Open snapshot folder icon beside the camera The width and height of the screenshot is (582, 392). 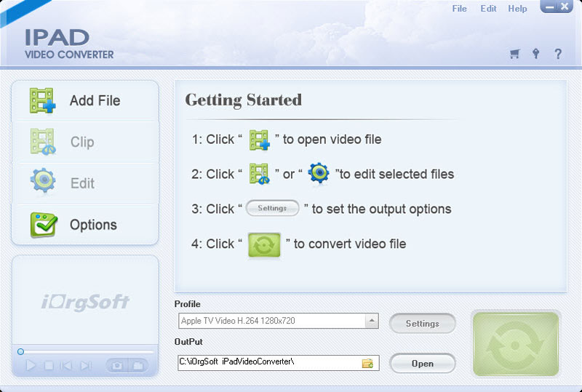[137, 366]
